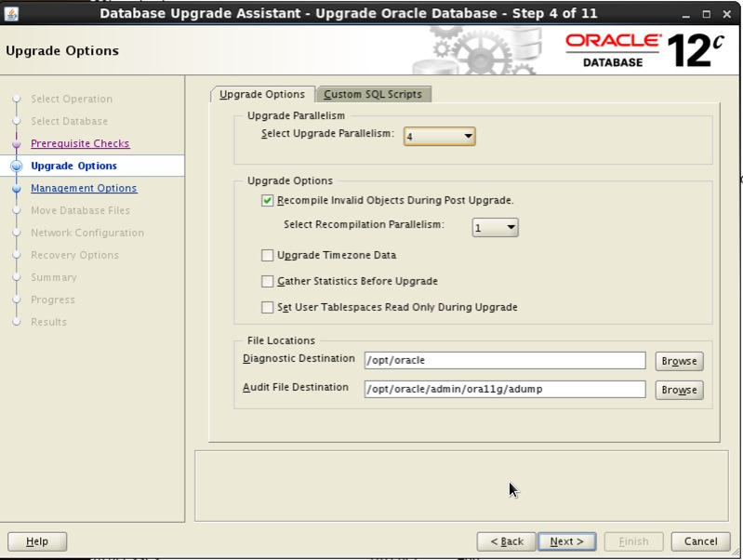The width and height of the screenshot is (743, 560).
Task: Click the Audit File Destination path field
Action: pos(505,389)
